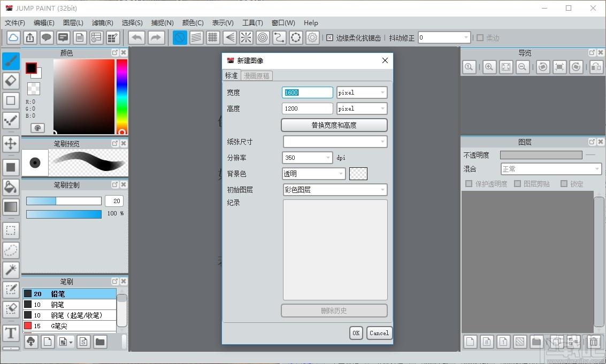606x364 pixels.
Task: Click the 宽度 input field
Action: (x=307, y=92)
